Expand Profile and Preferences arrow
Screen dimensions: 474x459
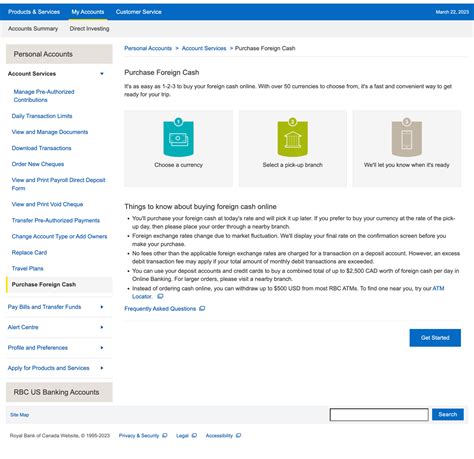click(x=102, y=348)
